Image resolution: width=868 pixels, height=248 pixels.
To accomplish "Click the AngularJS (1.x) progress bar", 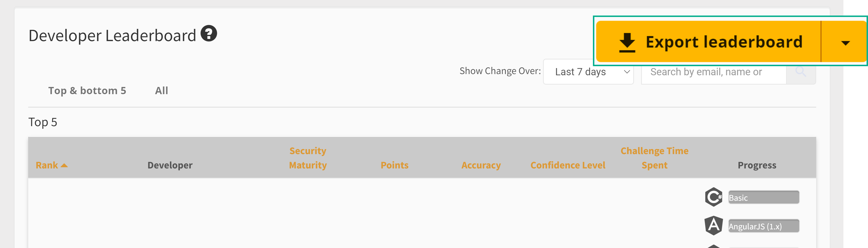I will [764, 226].
